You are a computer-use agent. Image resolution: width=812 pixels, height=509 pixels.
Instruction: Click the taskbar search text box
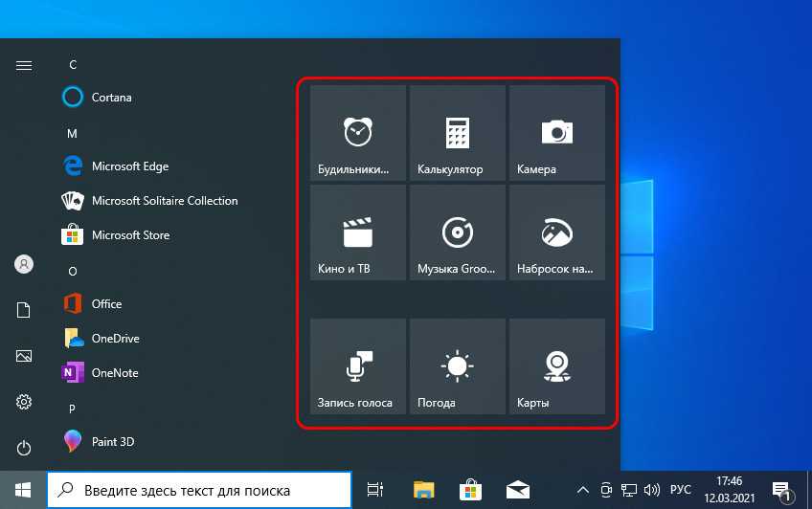pyautogui.click(x=201, y=491)
